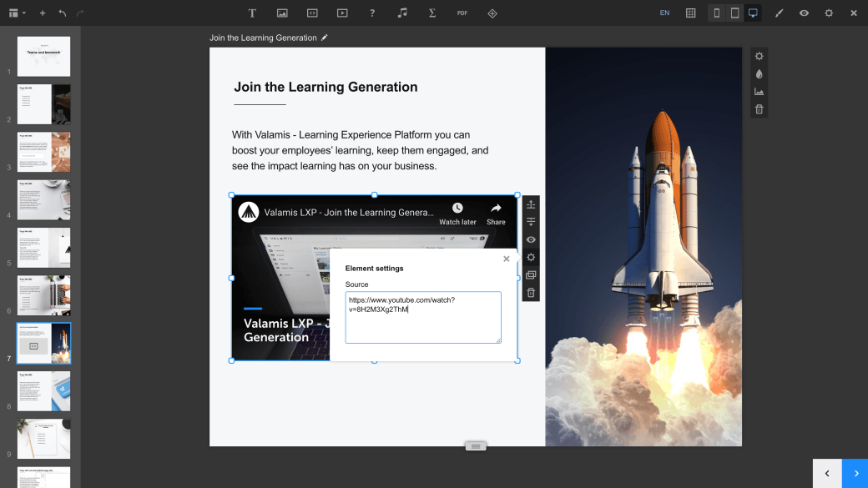
Task: Toggle visibility of the video element
Action: 531,239
